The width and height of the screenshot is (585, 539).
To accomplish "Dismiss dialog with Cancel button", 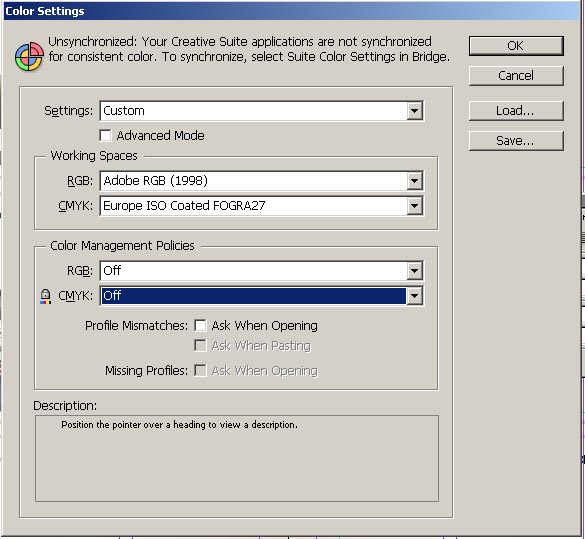I will coord(516,76).
